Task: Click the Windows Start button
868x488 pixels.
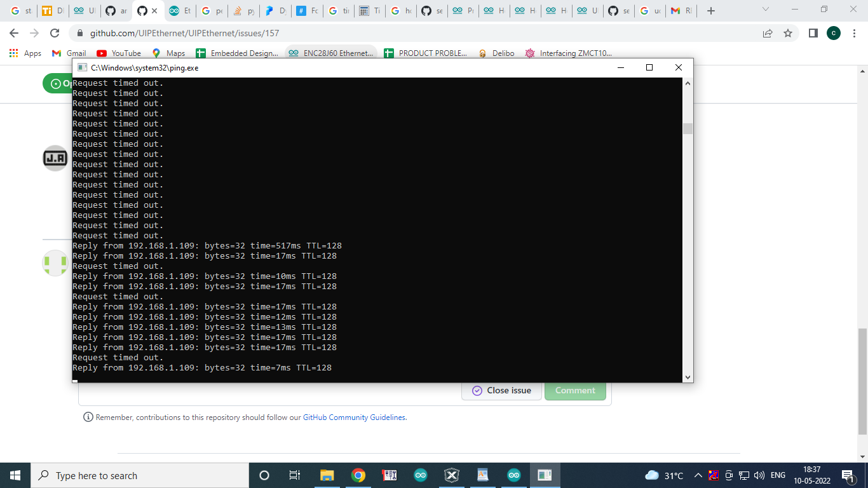Action: 15,475
